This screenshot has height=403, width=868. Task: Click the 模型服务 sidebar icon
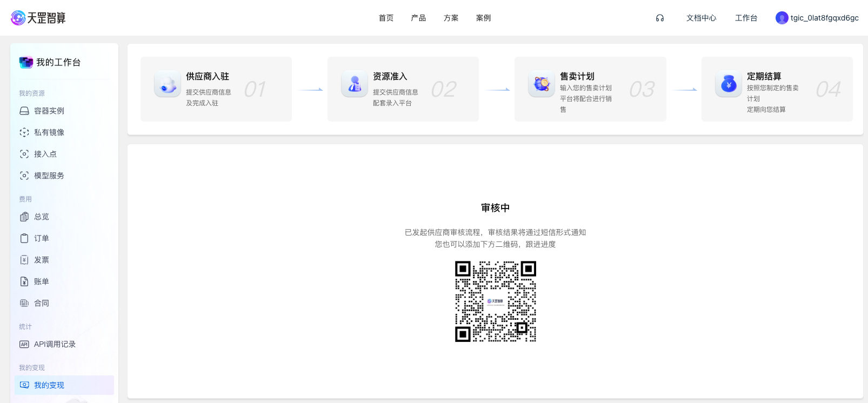(24, 176)
